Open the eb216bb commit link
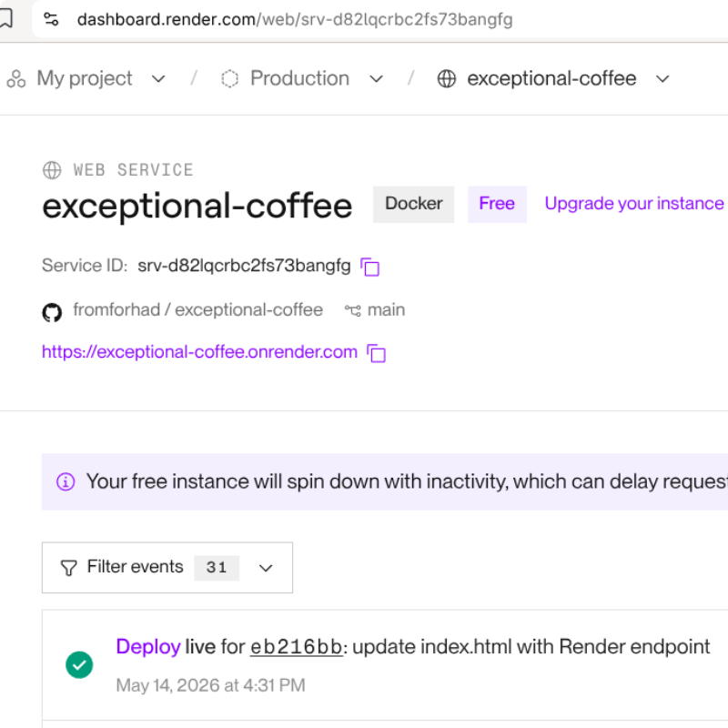 point(297,647)
